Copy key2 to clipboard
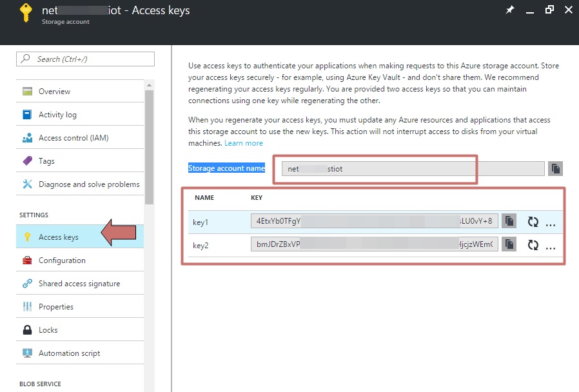579x392 pixels. (x=509, y=244)
